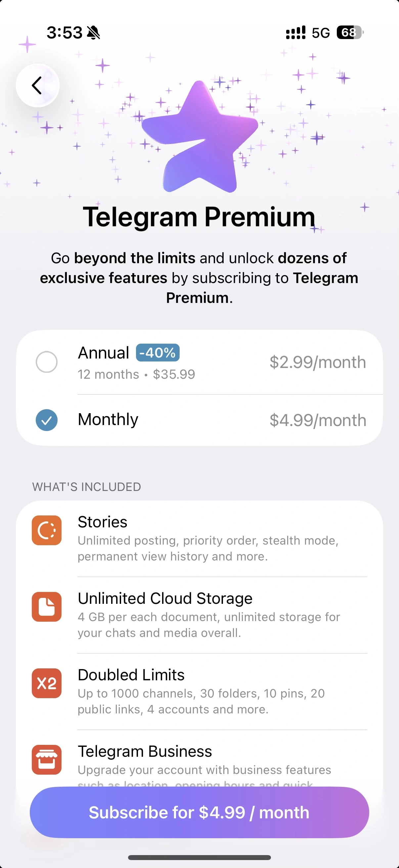Image resolution: width=399 pixels, height=868 pixels.
Task: Tap the Unlimited Cloud Storage document icon
Action: point(46,606)
